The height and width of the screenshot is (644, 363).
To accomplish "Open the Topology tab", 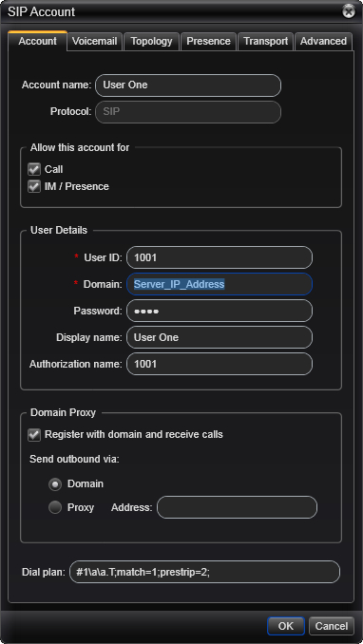I will coord(151,42).
